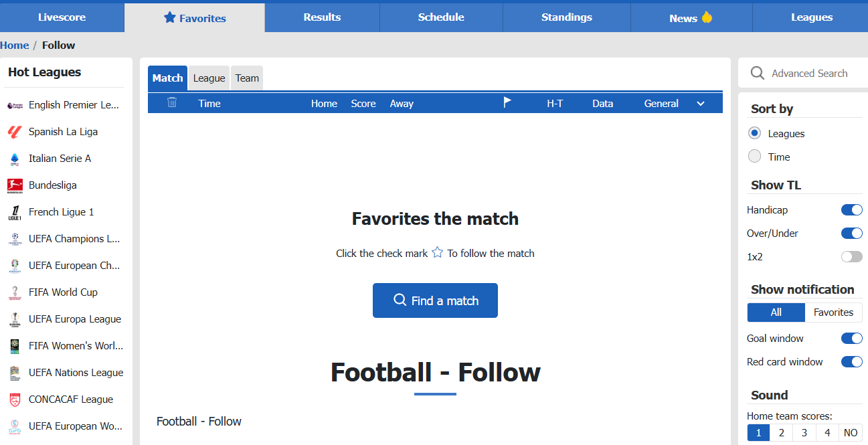Click the Spanish La Liga logo icon

pyautogui.click(x=15, y=132)
